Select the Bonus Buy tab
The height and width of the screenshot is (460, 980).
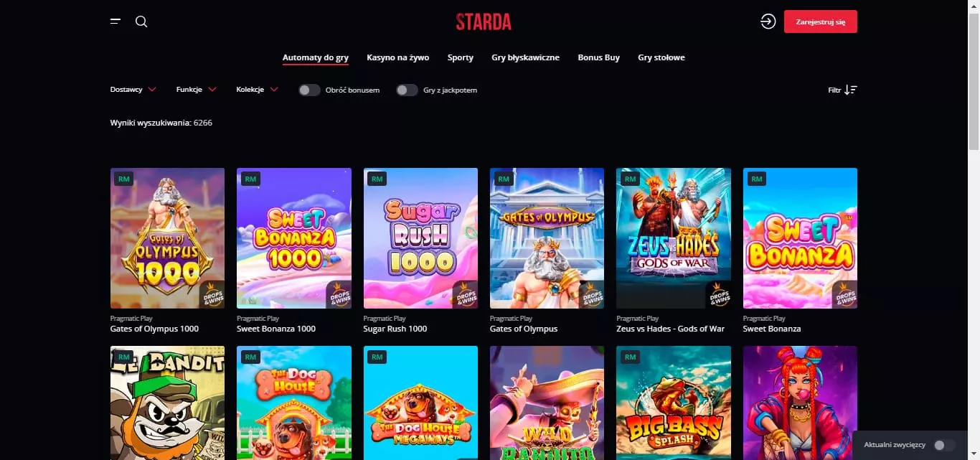[598, 57]
